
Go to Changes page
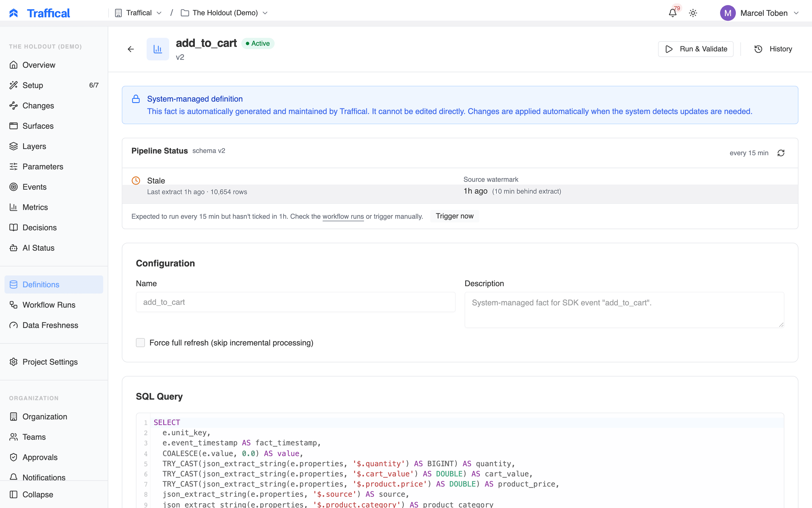(54, 106)
